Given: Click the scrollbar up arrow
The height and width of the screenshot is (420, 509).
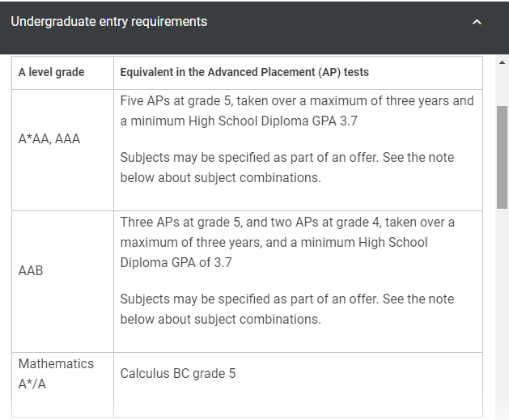Looking at the screenshot, I should tap(502, 63).
